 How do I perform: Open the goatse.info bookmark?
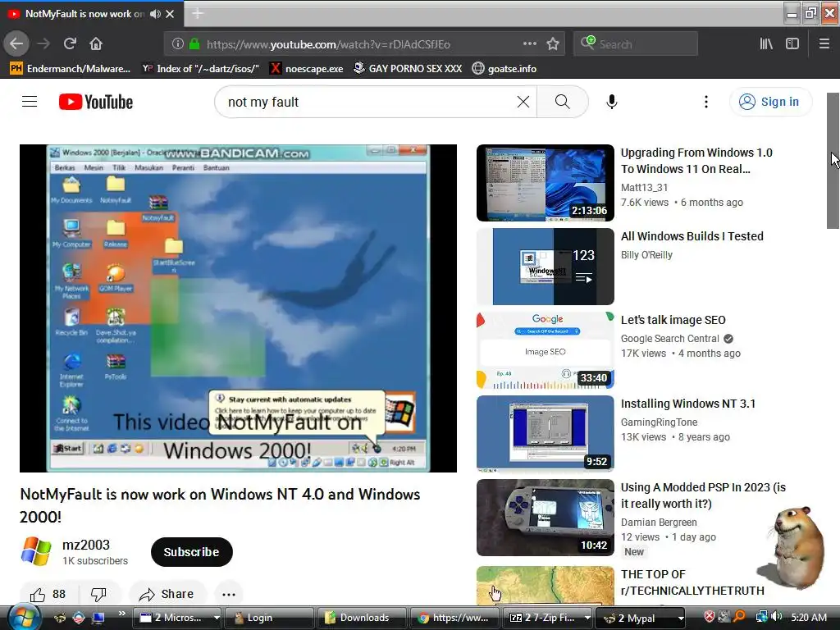click(x=504, y=69)
